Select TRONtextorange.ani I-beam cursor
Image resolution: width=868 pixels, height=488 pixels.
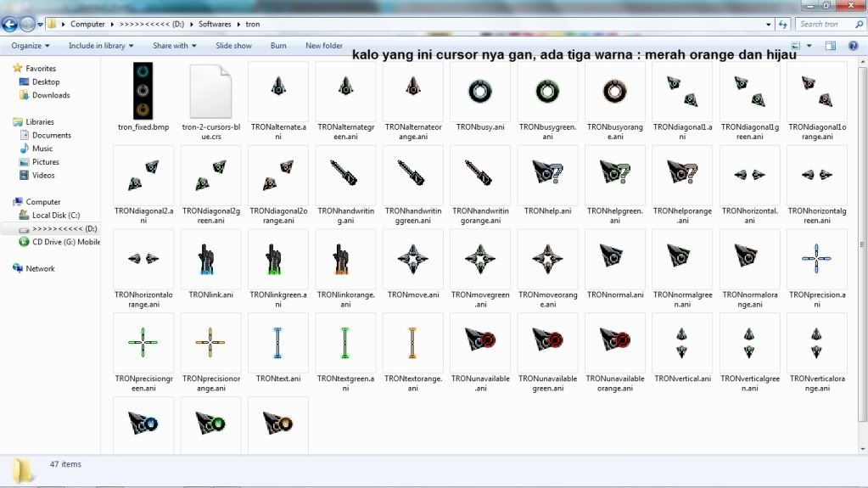[x=413, y=342]
